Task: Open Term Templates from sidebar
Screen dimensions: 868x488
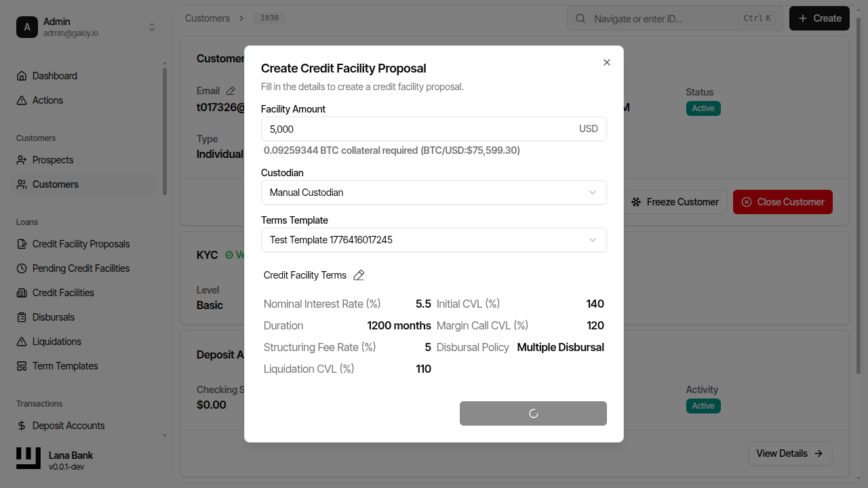Action: pyautogui.click(x=65, y=366)
